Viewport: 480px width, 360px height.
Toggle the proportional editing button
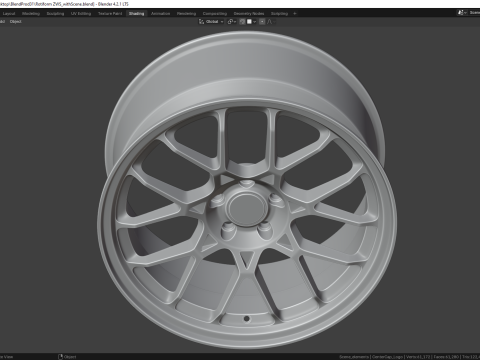[x=262, y=22]
